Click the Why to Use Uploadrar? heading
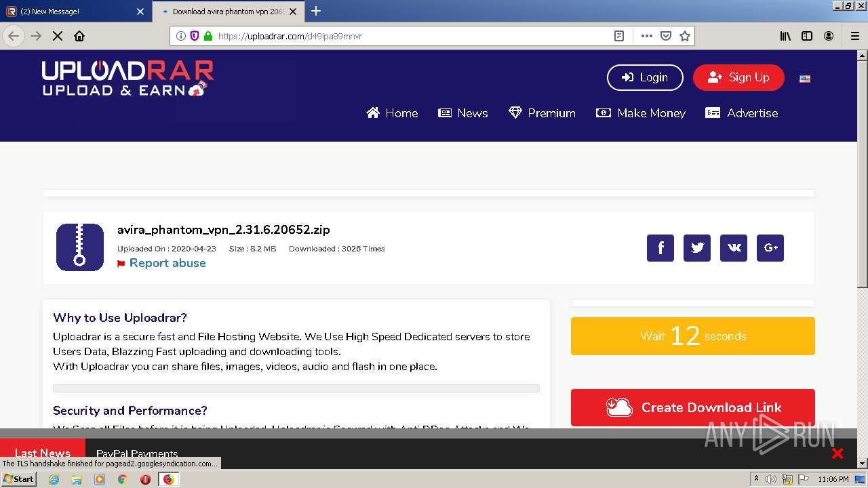868x488 pixels. click(x=120, y=318)
